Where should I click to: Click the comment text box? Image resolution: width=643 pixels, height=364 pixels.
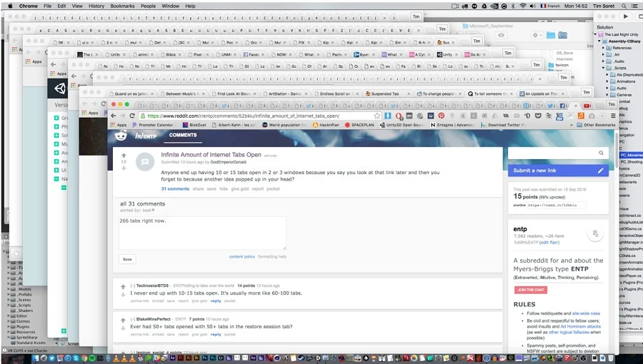click(202, 233)
